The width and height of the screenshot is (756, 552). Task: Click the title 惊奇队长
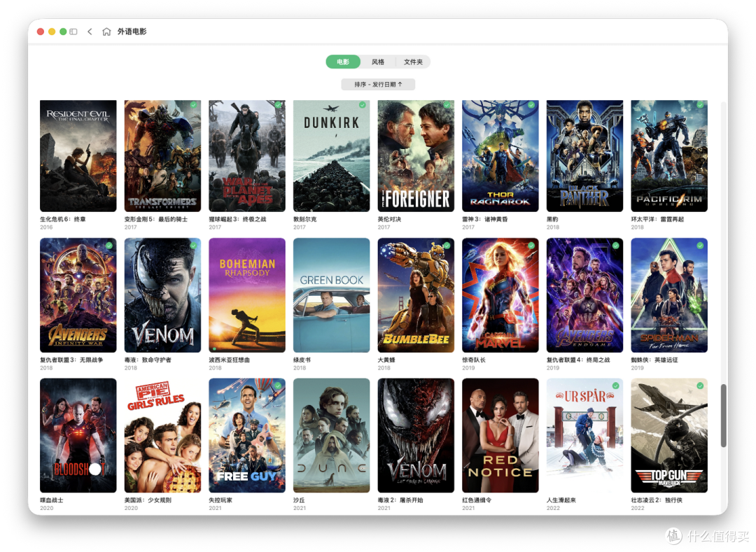point(473,360)
